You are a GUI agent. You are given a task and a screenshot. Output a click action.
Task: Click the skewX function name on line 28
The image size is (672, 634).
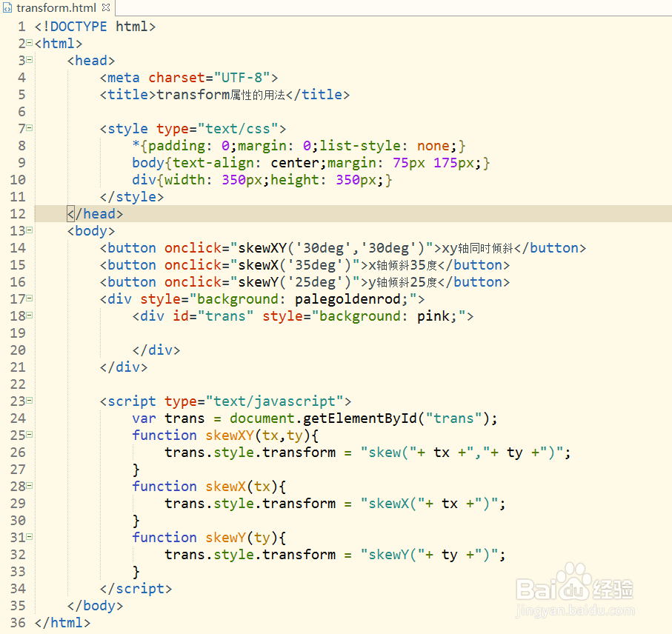click(225, 486)
